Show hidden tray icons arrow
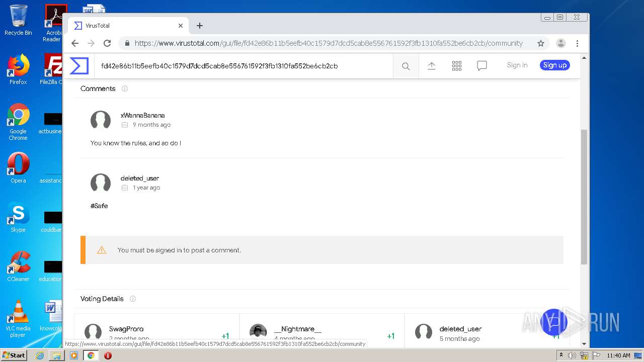Screen dimensions: 644x362 [561, 355]
